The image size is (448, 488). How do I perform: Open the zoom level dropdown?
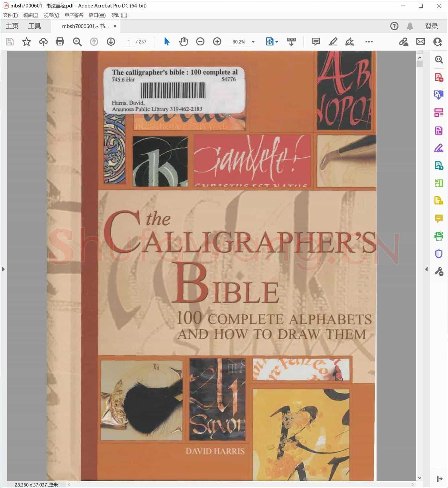coord(253,42)
